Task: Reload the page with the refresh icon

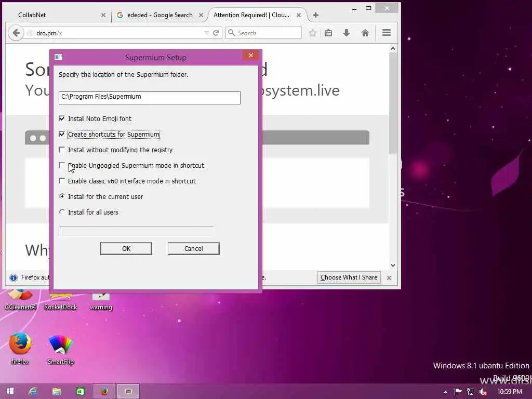Action: (x=216, y=33)
